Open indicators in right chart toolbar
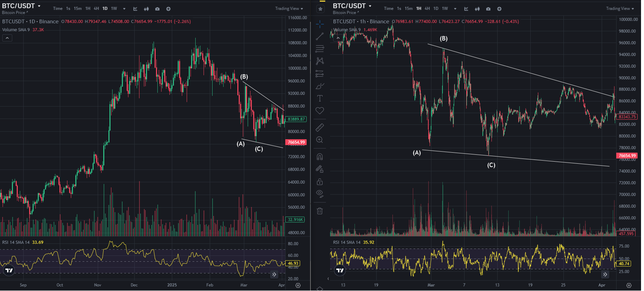The height and width of the screenshot is (291, 644). click(466, 8)
